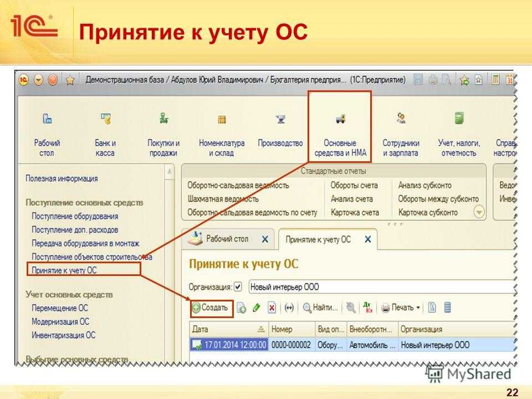
Task: Click the favorites star in title bar
Action: (x=70, y=80)
